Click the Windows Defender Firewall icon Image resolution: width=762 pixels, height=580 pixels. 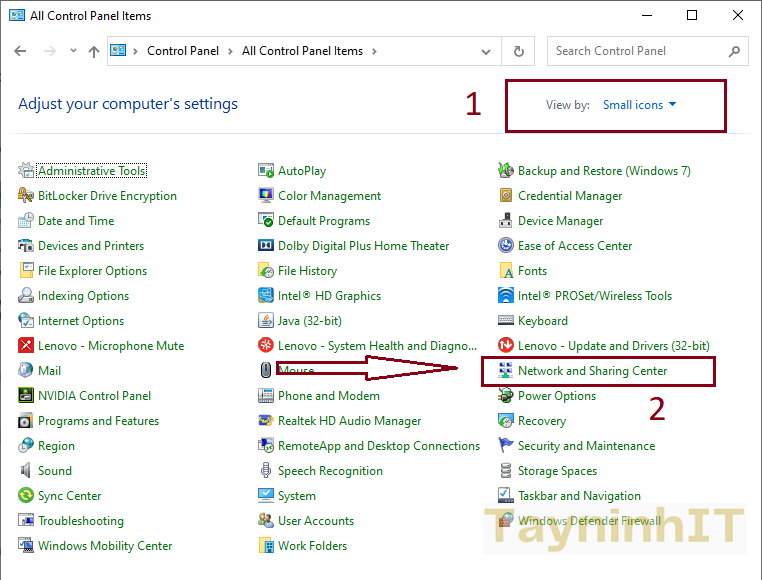tap(506, 521)
